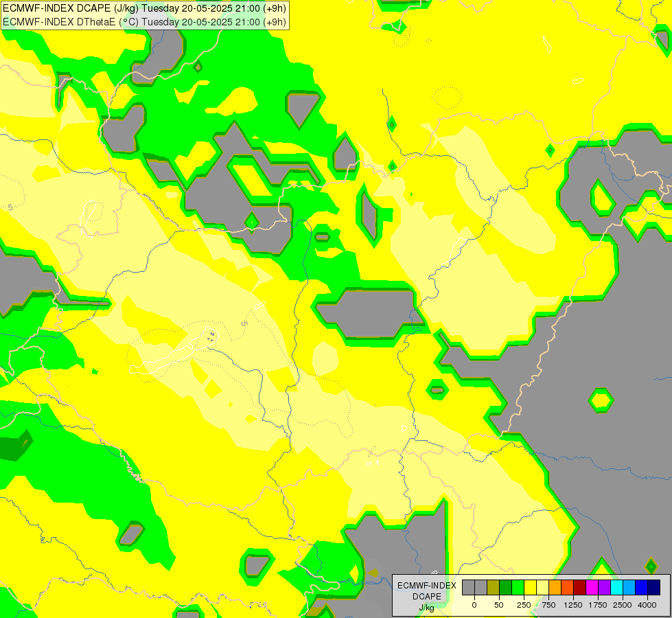Click the dark green legend swatch
The image size is (672, 618).
(x=506, y=587)
